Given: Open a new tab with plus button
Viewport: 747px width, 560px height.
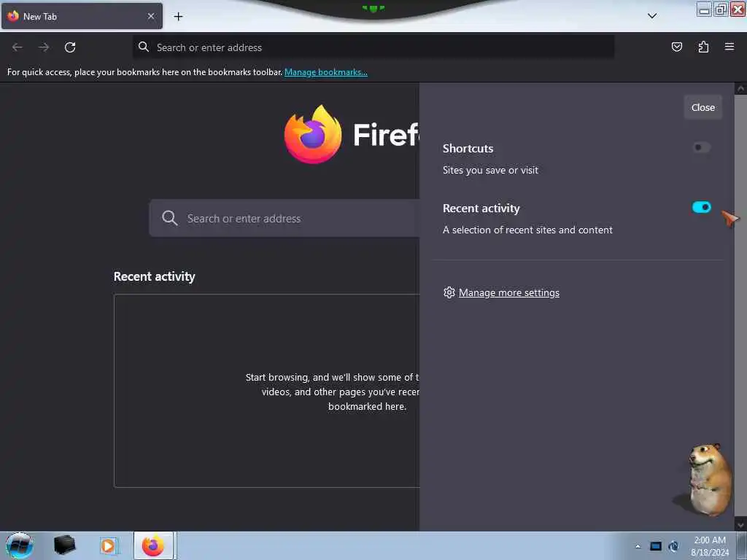Looking at the screenshot, I should [178, 17].
